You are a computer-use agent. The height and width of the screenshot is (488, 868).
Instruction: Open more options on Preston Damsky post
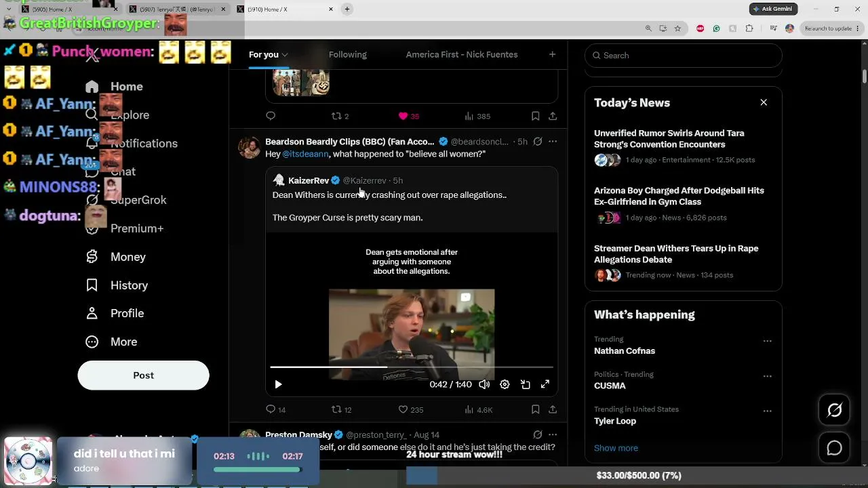click(553, 434)
